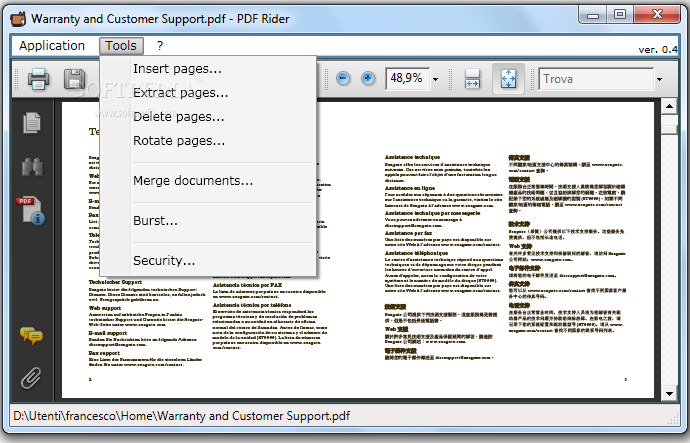
Task: Zoom out with the minus icon
Action: click(343, 79)
